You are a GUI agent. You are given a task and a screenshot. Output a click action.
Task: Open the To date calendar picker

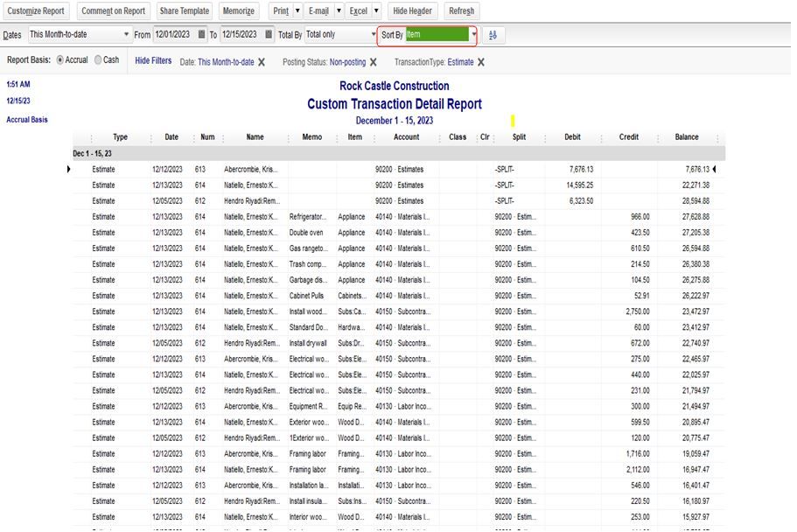click(x=269, y=35)
